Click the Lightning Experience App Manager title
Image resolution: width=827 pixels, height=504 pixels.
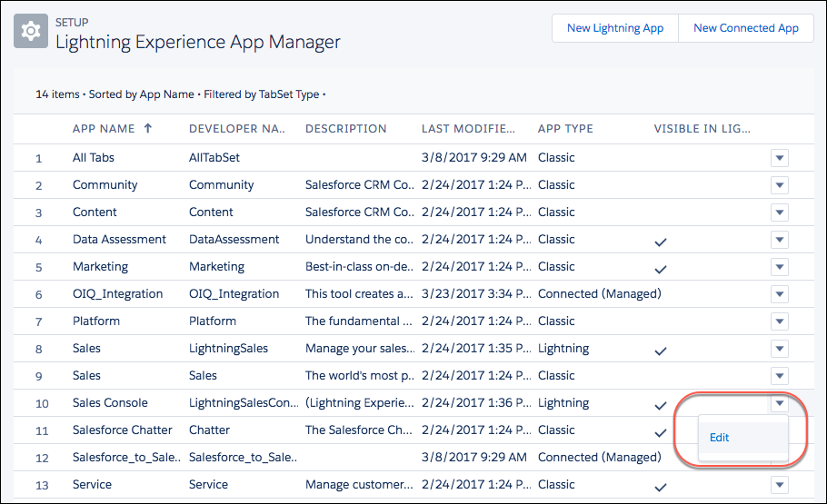[198, 42]
